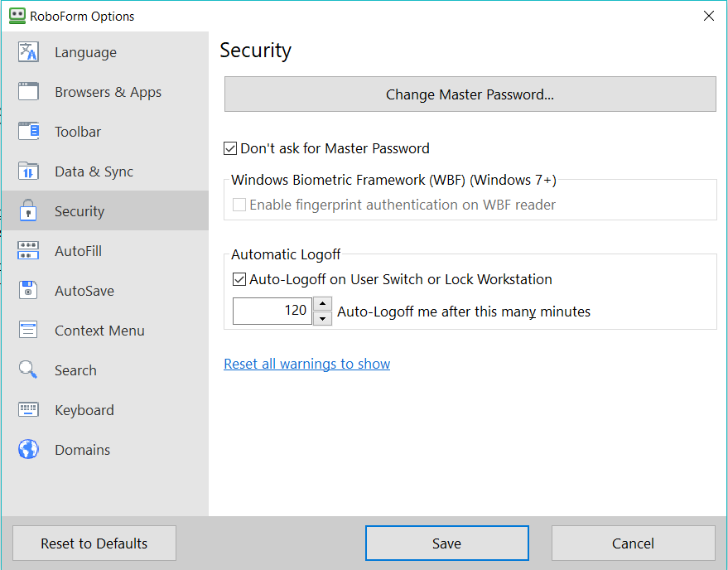Close the RoboForm Options window

[708, 16]
